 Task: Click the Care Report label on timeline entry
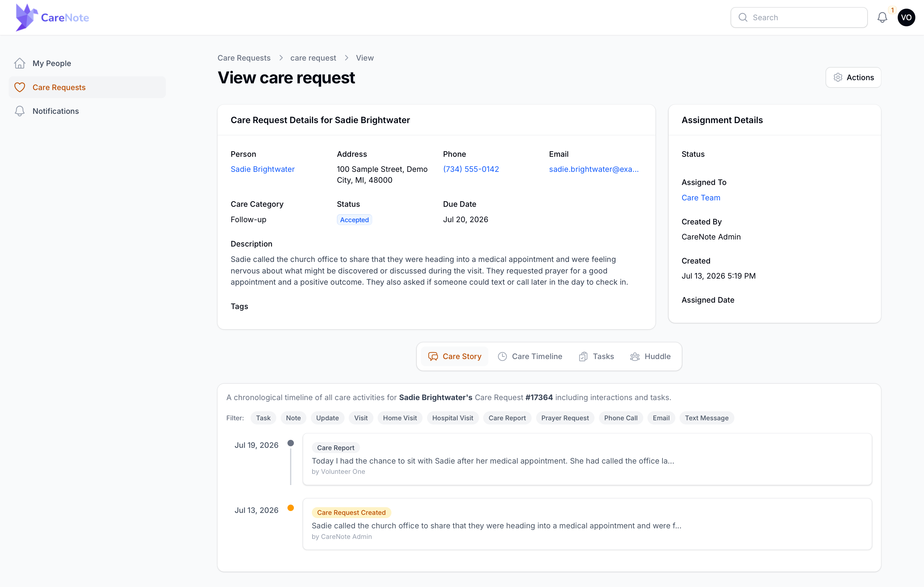(x=335, y=448)
